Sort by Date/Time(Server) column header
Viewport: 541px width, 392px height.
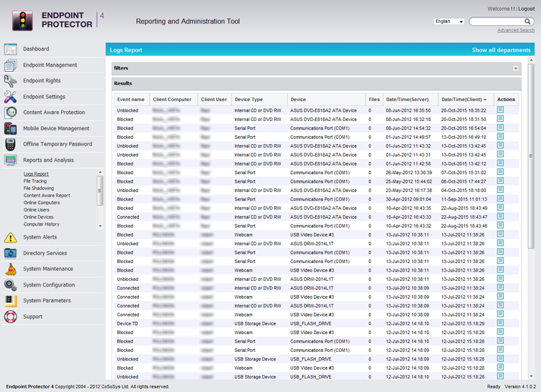point(411,100)
